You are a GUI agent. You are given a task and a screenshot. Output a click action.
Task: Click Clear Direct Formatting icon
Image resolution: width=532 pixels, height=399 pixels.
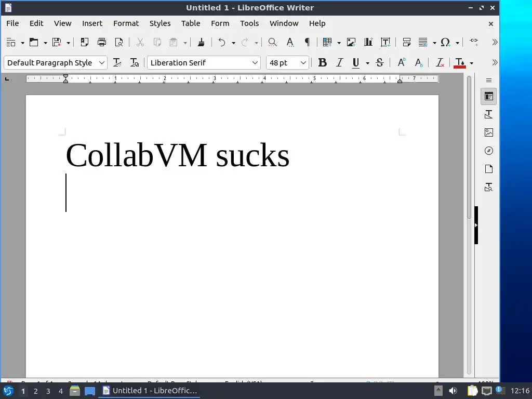click(x=440, y=62)
